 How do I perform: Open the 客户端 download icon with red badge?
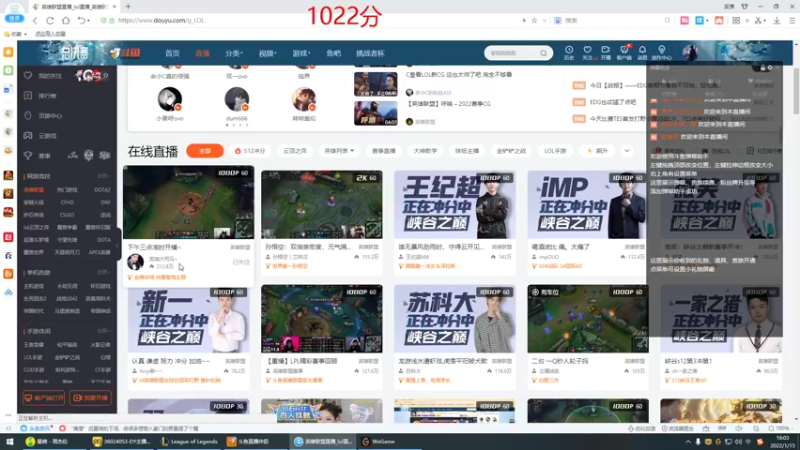tap(624, 52)
